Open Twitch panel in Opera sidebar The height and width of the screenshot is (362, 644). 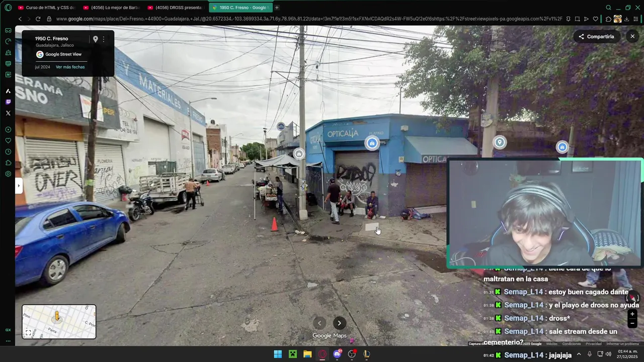point(8,102)
